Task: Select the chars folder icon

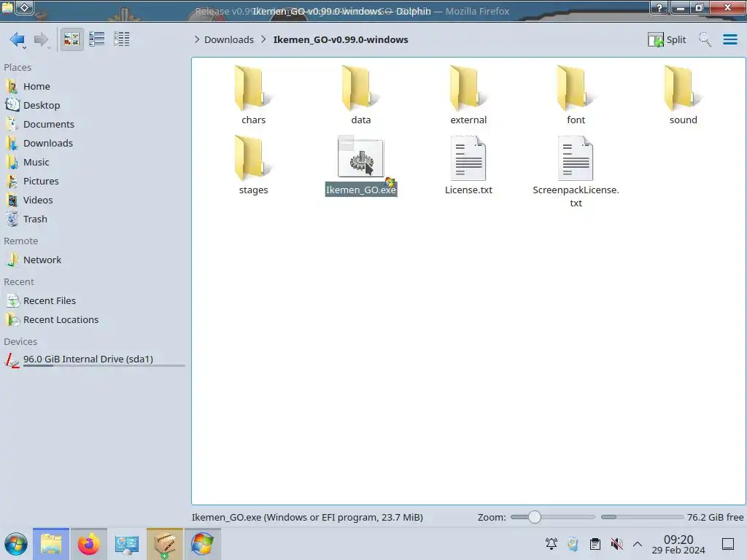Action: pos(253,88)
